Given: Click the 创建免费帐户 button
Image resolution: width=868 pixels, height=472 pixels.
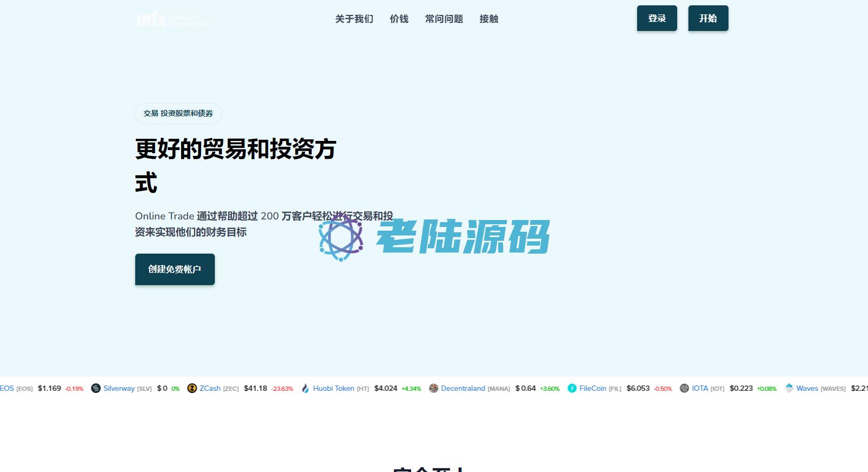Looking at the screenshot, I should 175,269.
